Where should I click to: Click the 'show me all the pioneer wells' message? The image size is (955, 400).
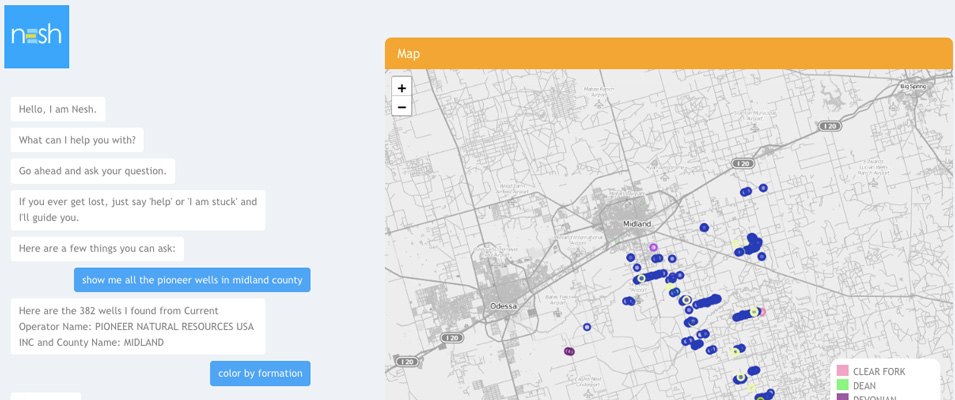[x=192, y=280]
